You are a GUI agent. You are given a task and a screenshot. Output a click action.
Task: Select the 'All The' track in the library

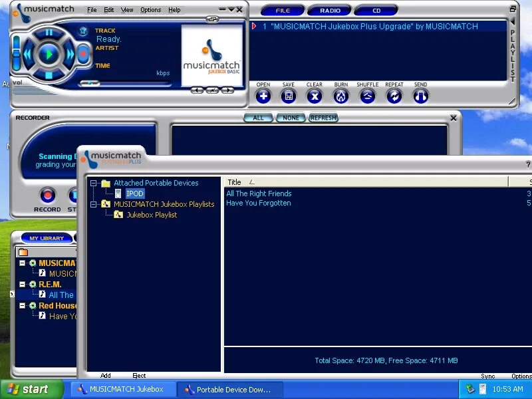(x=61, y=295)
